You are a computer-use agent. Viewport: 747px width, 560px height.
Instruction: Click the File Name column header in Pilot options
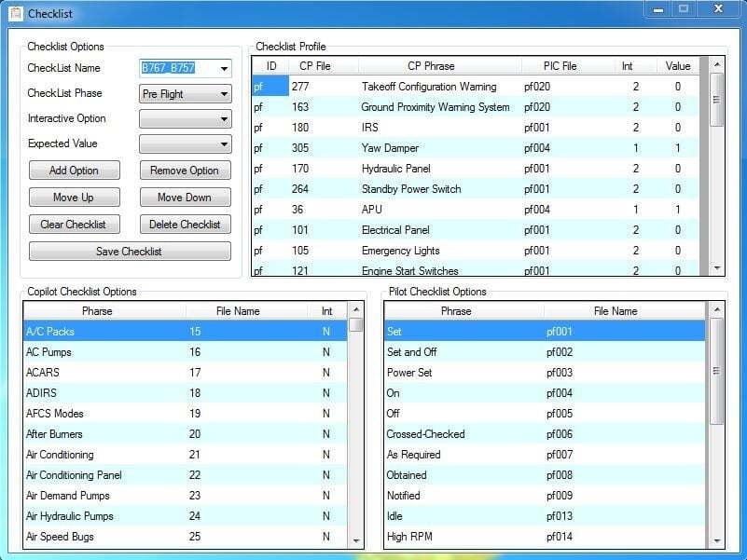616,310
